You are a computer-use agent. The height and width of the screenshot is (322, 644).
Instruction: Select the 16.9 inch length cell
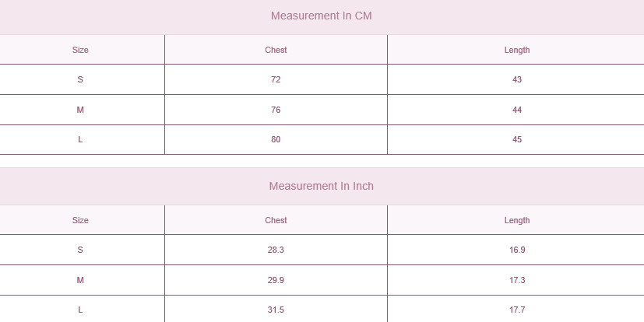517,250
